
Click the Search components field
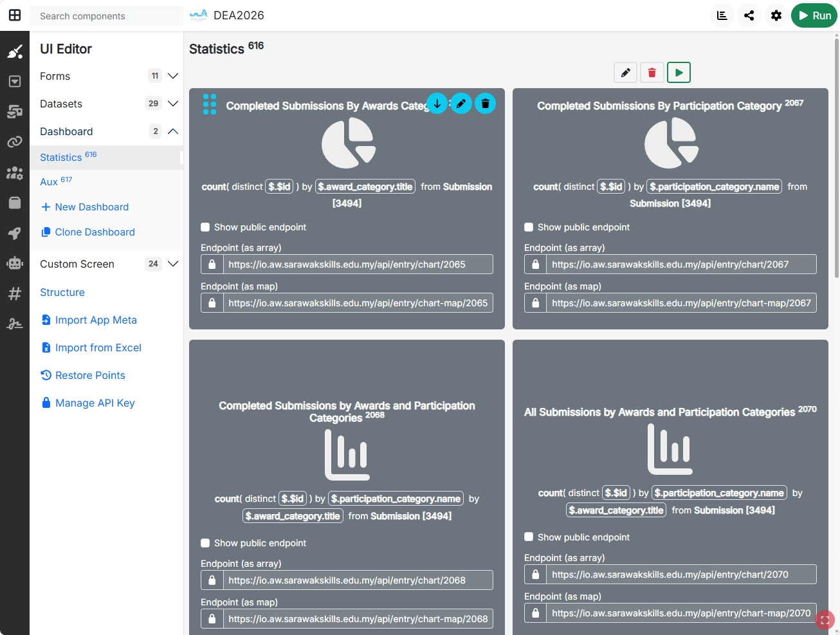pos(107,16)
